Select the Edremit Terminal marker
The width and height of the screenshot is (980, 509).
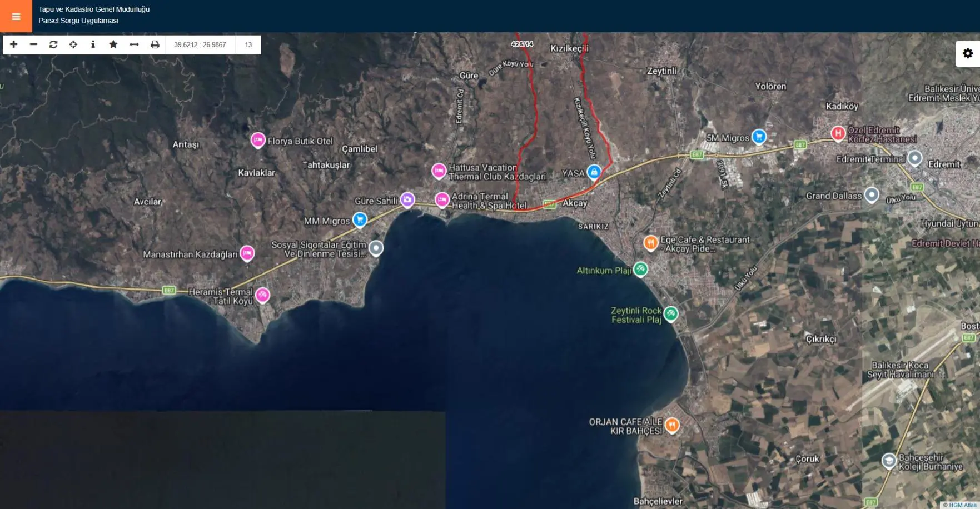[x=915, y=158]
